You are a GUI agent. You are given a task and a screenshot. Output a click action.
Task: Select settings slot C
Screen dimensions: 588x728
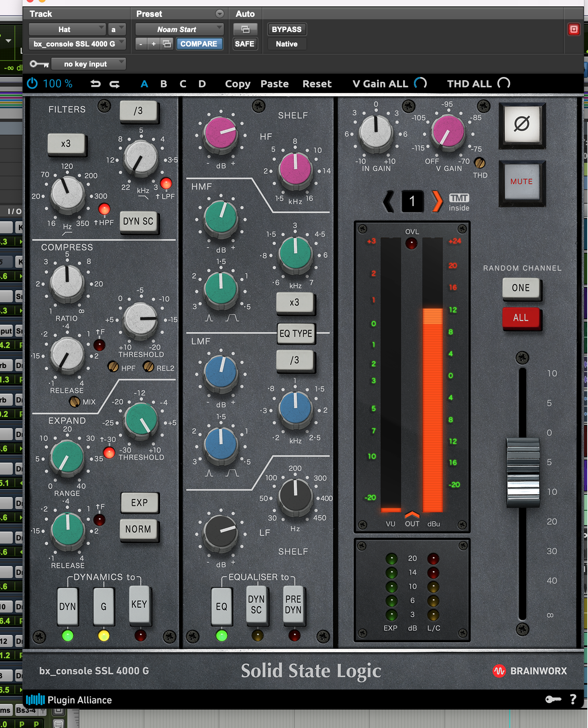click(x=183, y=84)
